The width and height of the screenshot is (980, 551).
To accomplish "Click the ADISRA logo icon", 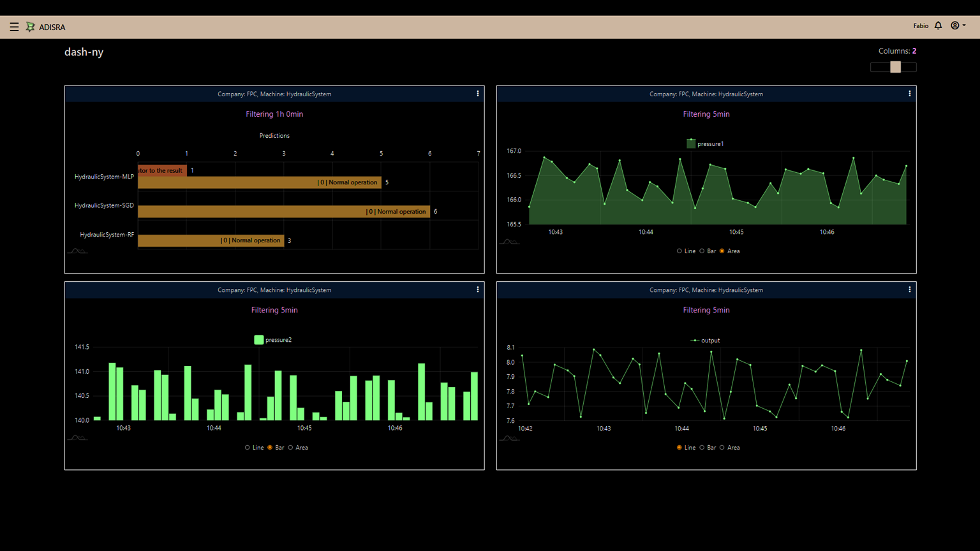I will pos(30,27).
